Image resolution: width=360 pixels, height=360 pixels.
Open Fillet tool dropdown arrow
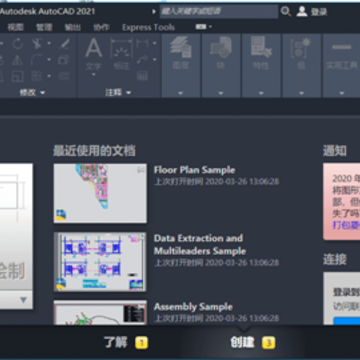pyautogui.click(x=49, y=60)
